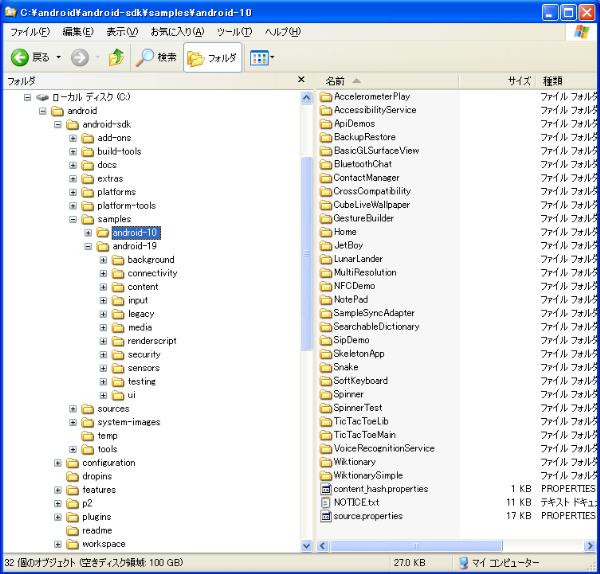This screenshot has width=600, height=574.
Task: Click Snake folder icon
Action: tap(326, 368)
